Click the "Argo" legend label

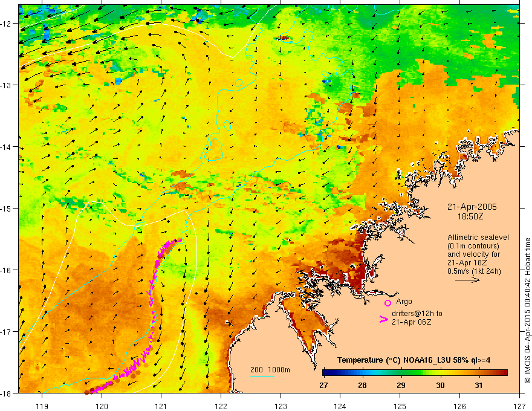click(404, 302)
